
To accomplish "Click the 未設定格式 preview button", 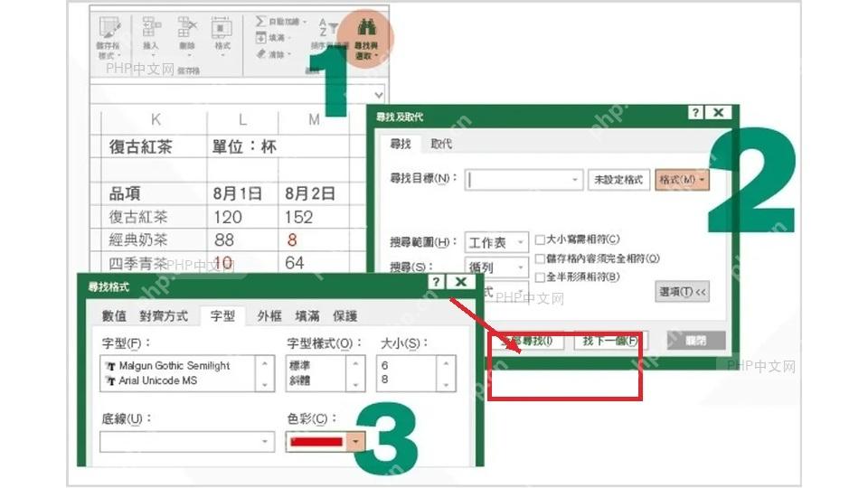I will [618, 180].
